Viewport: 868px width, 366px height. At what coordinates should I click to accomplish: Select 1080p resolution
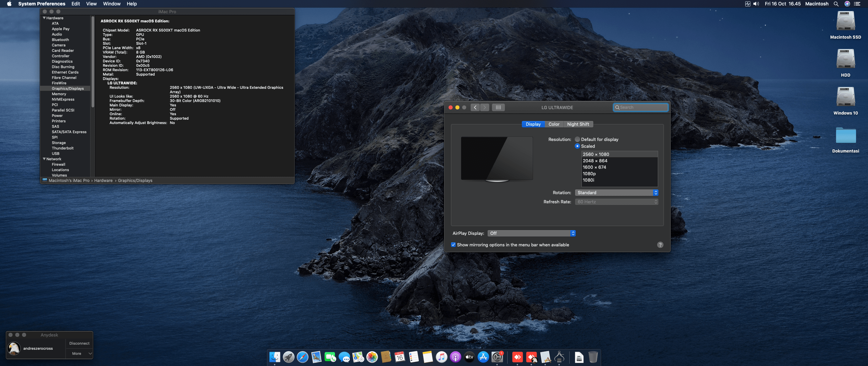click(620, 174)
